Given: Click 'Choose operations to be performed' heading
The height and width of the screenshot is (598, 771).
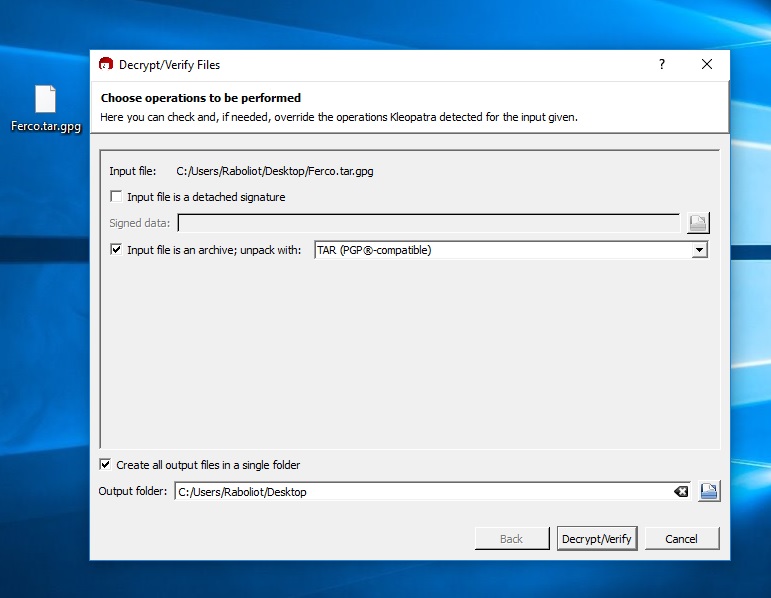Looking at the screenshot, I should [200, 98].
